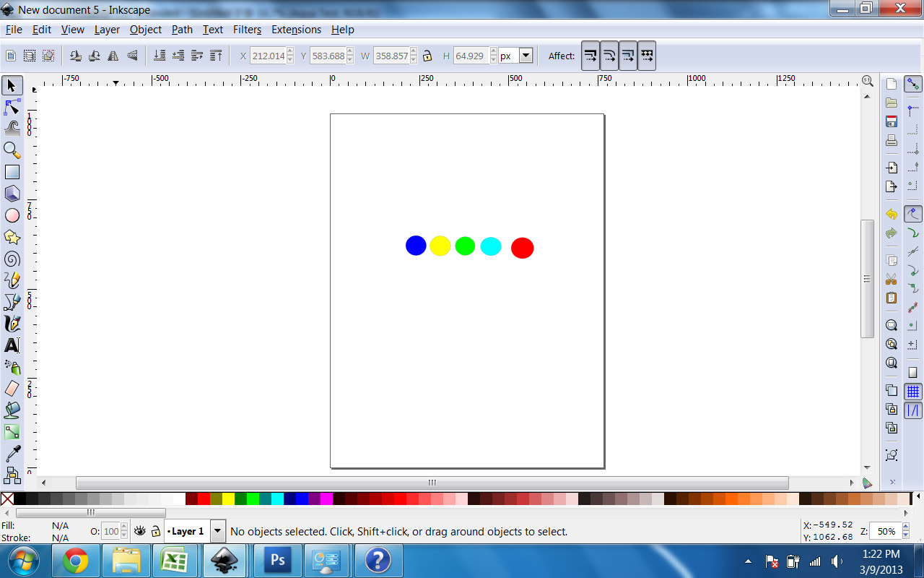Open Photoshop from the taskbar
924x578 pixels.
pos(277,561)
